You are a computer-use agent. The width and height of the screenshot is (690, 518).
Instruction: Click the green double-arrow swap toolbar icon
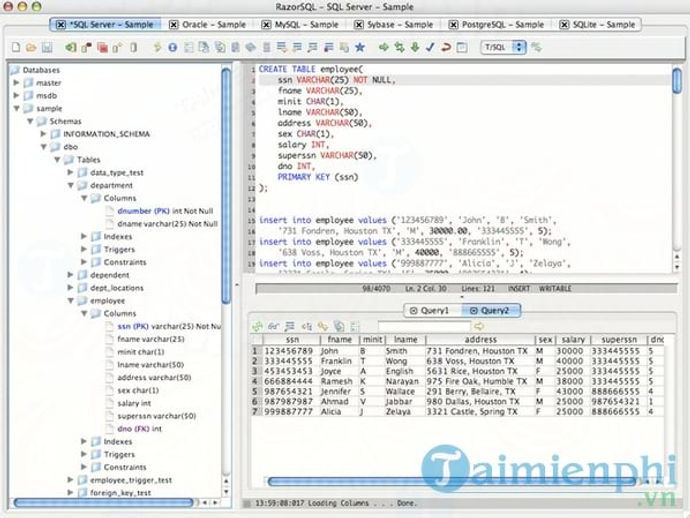[399, 47]
